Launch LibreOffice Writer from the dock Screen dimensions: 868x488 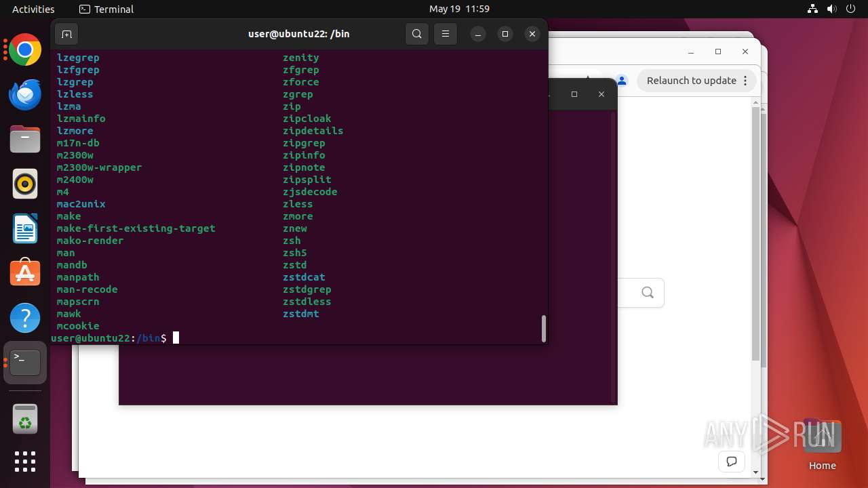[25, 228]
